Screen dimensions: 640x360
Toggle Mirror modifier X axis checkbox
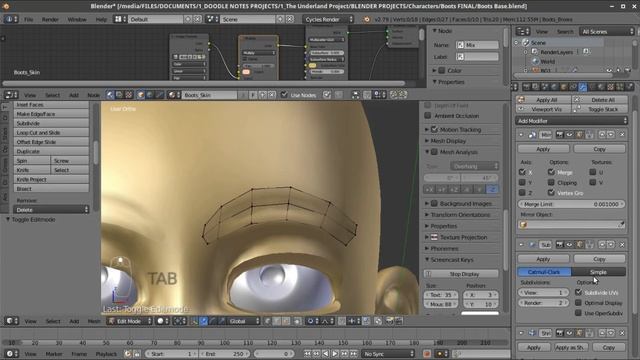522,172
